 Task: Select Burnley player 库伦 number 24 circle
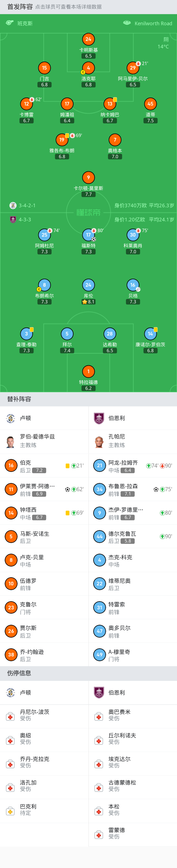(88, 285)
